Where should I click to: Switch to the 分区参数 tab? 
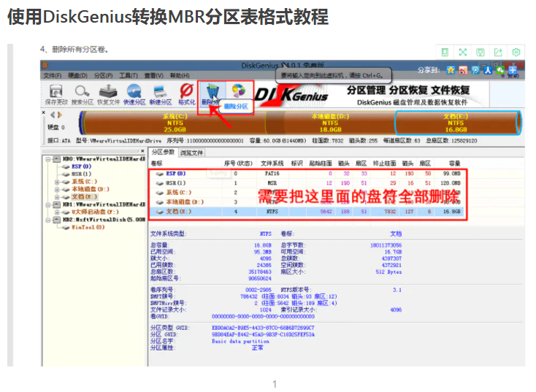163,153
